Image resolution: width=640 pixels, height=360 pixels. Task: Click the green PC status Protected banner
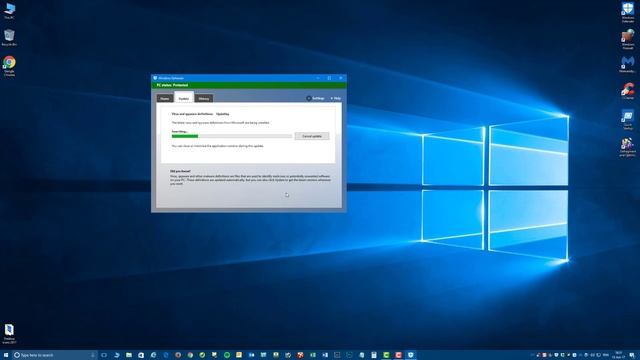pos(249,85)
